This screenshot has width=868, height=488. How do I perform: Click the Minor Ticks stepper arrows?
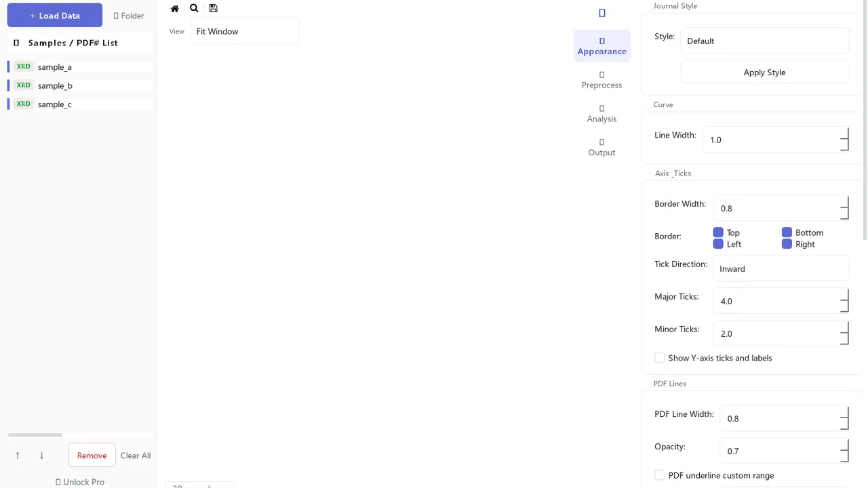(844, 333)
